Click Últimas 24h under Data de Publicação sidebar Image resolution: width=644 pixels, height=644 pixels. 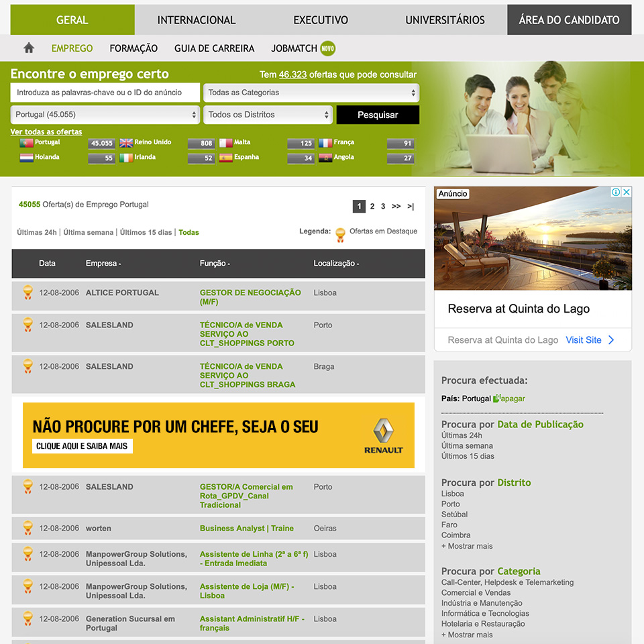click(462, 435)
